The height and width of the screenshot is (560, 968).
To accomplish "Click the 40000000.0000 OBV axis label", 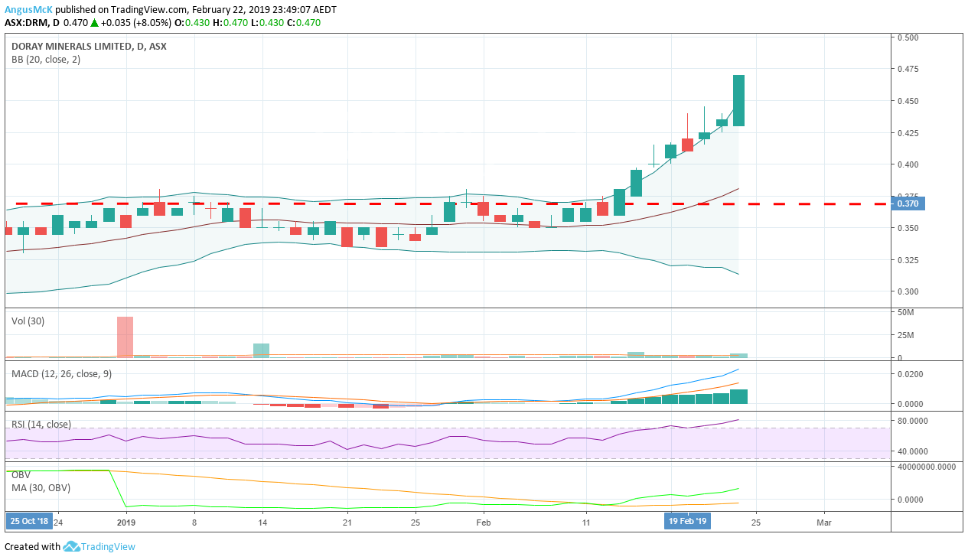I will click(927, 467).
